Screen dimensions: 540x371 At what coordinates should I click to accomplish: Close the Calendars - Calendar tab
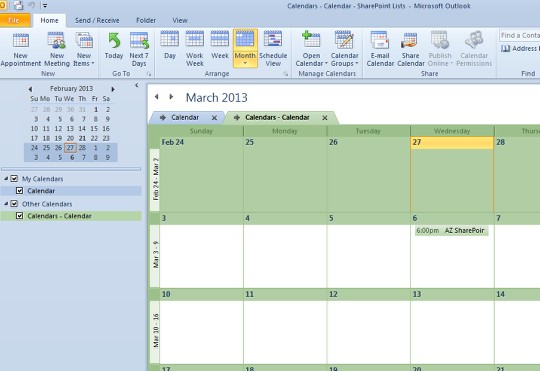325,118
